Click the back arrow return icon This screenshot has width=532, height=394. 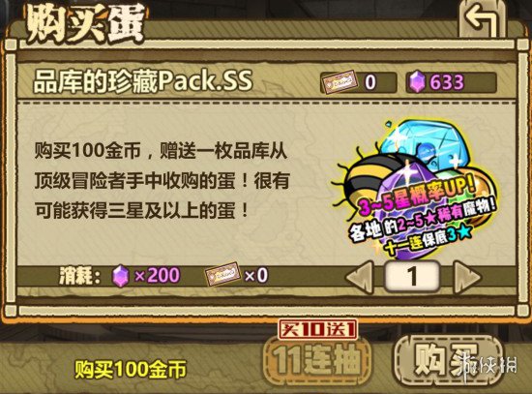point(483,20)
